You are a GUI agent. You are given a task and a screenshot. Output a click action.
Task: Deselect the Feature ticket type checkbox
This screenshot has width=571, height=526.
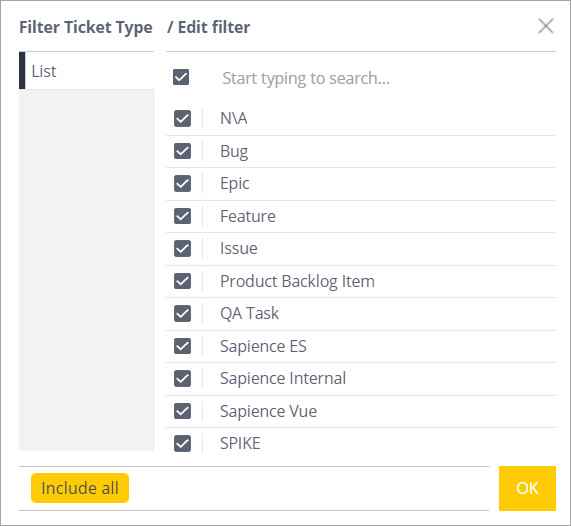(x=182, y=216)
